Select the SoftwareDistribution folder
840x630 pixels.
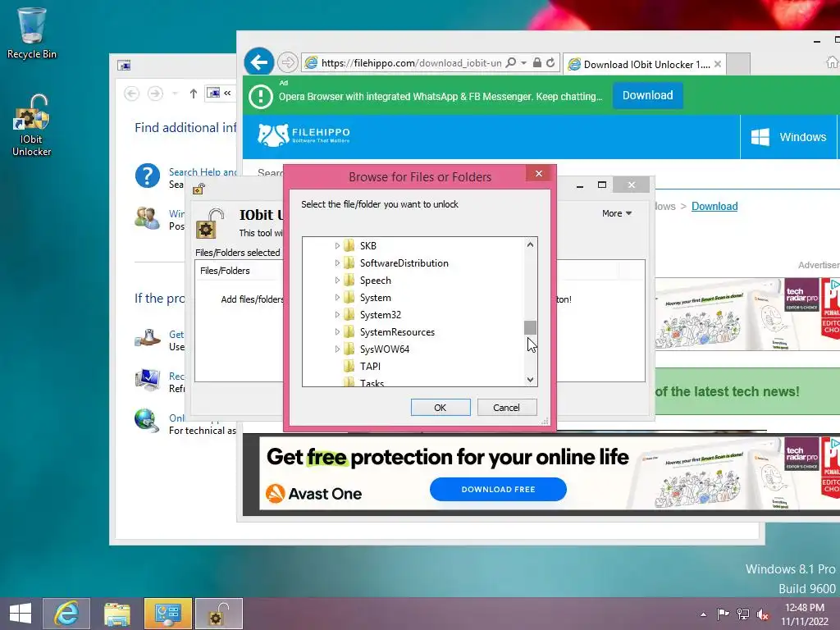tap(404, 263)
